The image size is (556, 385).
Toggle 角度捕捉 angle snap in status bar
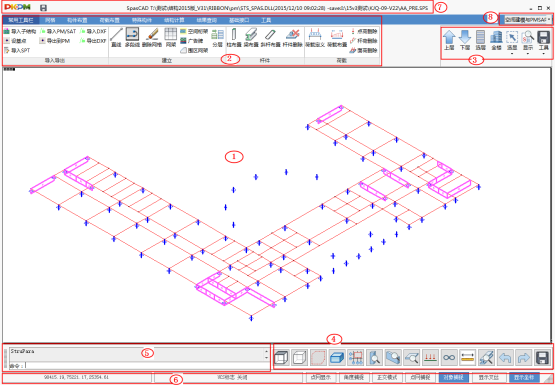point(354,378)
